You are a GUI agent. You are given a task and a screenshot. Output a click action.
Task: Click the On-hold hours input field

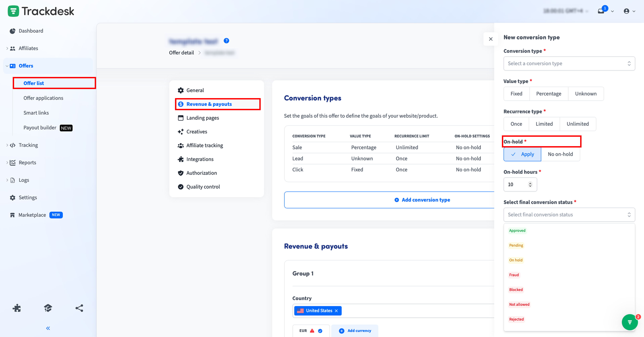[x=520, y=184]
